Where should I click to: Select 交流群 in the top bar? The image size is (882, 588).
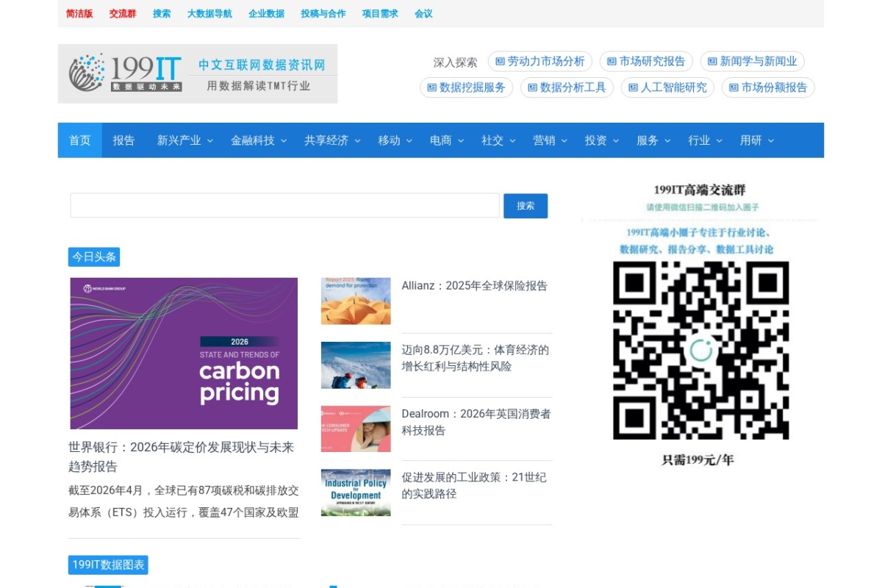(x=123, y=13)
